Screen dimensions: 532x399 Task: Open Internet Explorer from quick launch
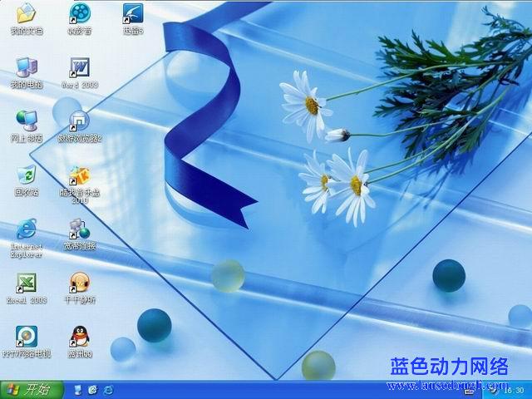point(108,390)
